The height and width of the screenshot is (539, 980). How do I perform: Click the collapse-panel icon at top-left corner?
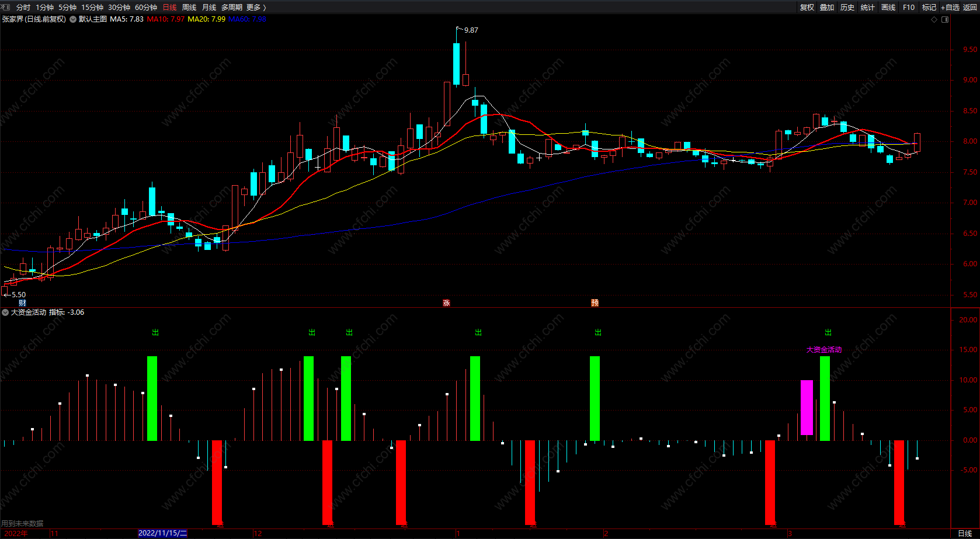click(x=5, y=7)
